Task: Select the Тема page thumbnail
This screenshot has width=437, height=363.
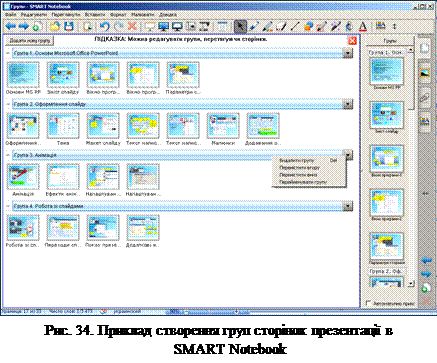Action: (63, 126)
